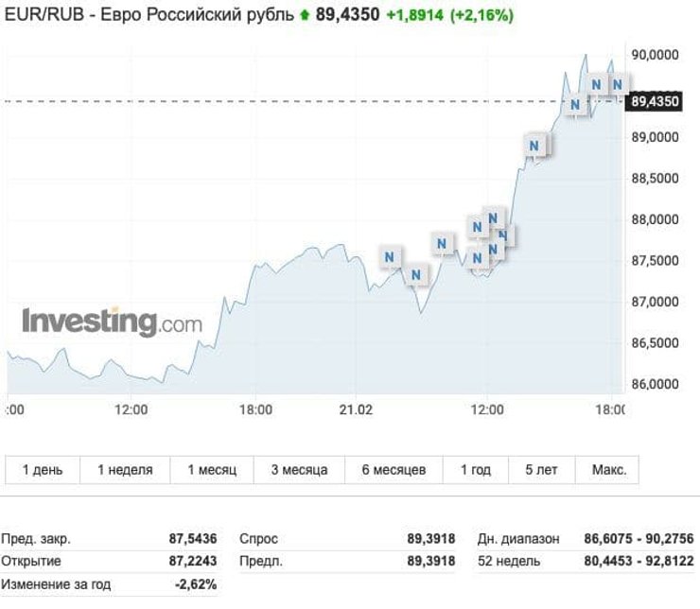Click first of three N markers at chart peak

[575, 103]
